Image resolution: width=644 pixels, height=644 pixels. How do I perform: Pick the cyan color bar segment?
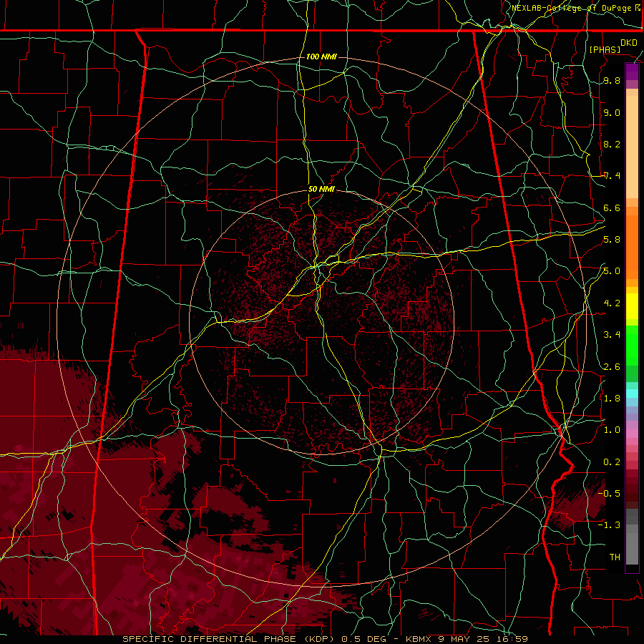632,394
